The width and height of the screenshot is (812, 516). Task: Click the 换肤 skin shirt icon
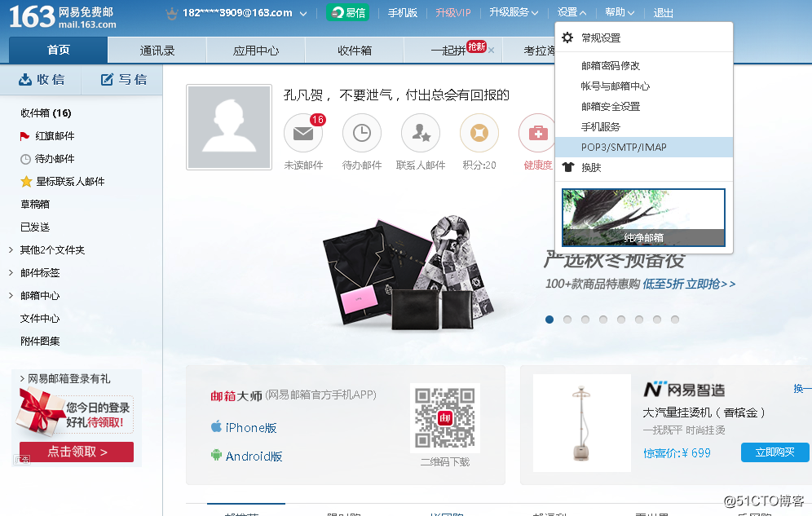(x=568, y=167)
